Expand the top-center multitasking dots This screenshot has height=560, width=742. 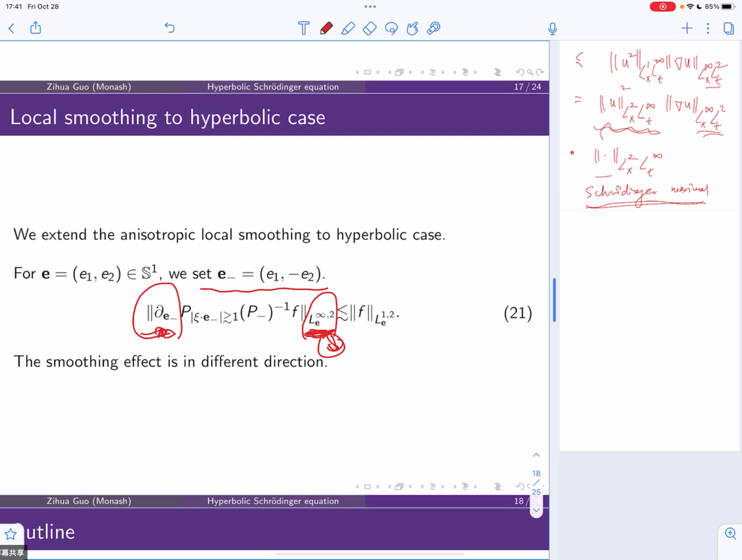click(x=370, y=7)
